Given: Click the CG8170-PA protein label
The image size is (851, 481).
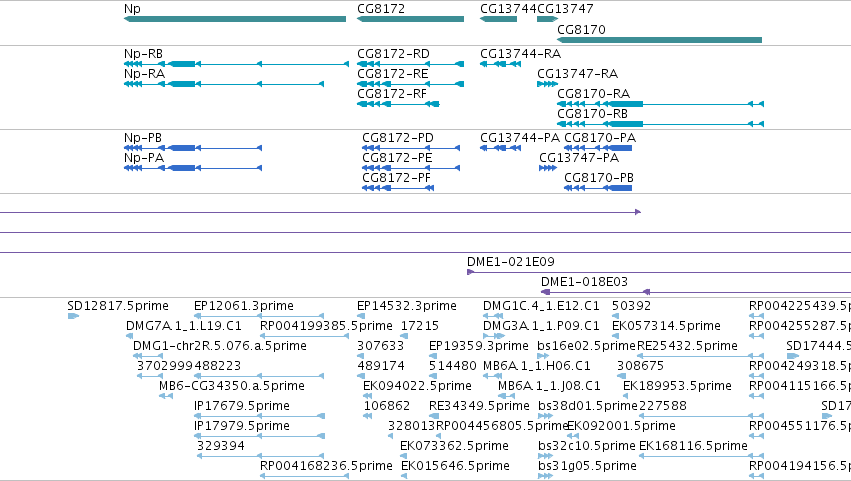Looking at the screenshot, I should (600, 138).
